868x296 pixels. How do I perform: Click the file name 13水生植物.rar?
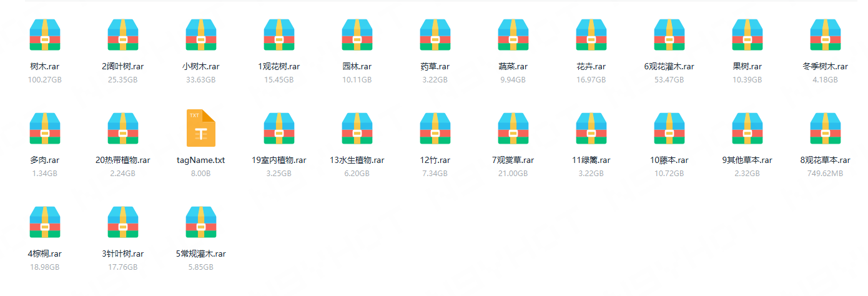357,160
